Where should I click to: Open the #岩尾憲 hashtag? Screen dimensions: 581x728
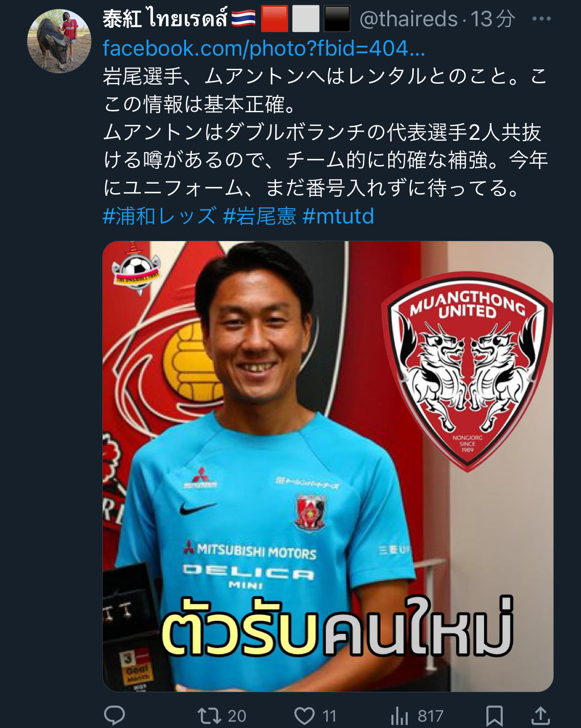tap(260, 216)
